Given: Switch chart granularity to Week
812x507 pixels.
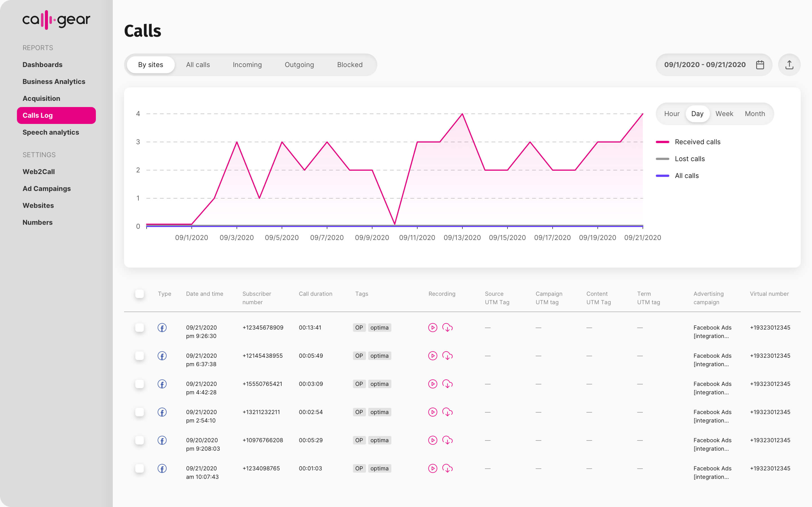Looking at the screenshot, I should [x=724, y=114].
